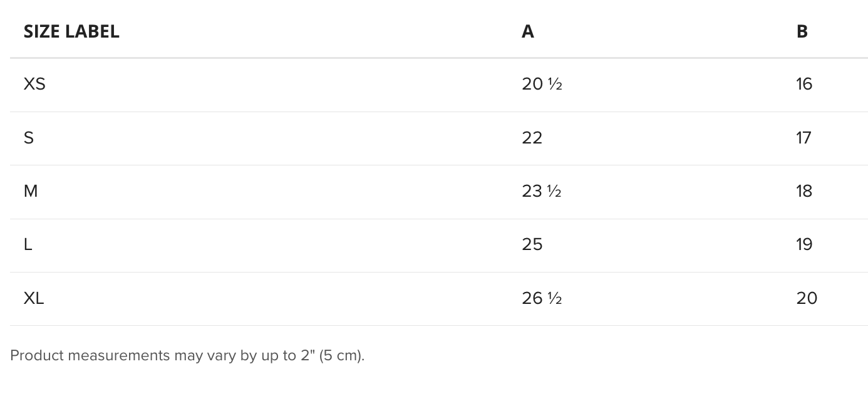Select the S size label cell
The width and height of the screenshot is (868, 396).
[29, 138]
